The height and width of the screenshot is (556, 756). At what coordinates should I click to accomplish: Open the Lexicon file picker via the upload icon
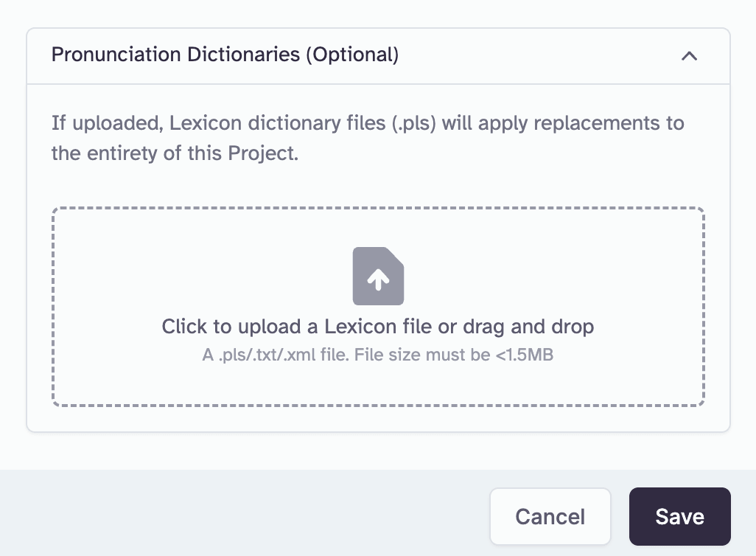pyautogui.click(x=378, y=276)
